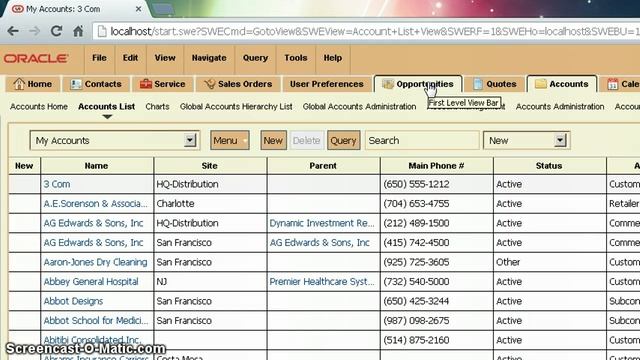The image size is (640, 360).
Task: Click the browser forward arrow
Action: [x=35, y=31]
